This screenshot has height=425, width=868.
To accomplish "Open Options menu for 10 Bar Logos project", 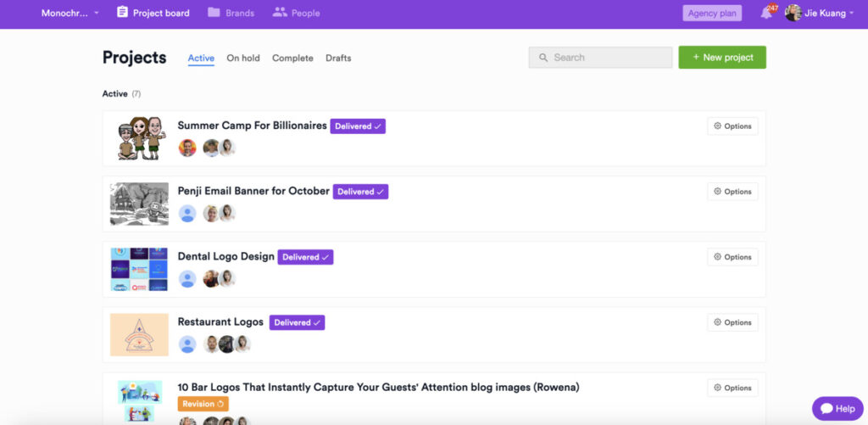I will (733, 388).
